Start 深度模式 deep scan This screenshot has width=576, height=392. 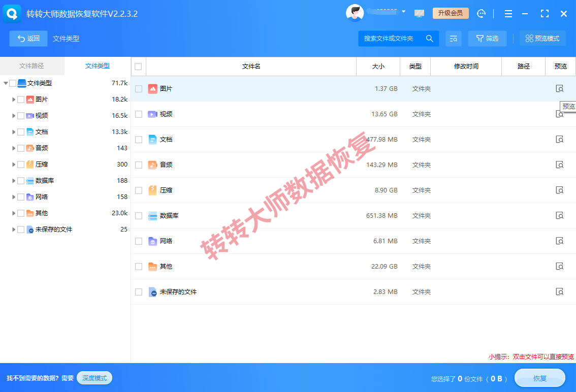pyautogui.click(x=94, y=378)
